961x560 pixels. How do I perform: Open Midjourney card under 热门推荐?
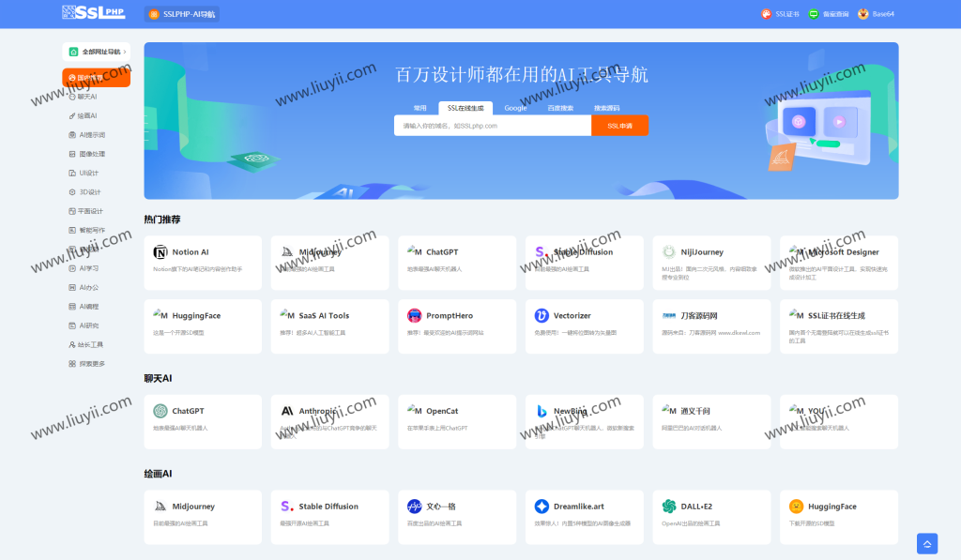click(x=329, y=263)
